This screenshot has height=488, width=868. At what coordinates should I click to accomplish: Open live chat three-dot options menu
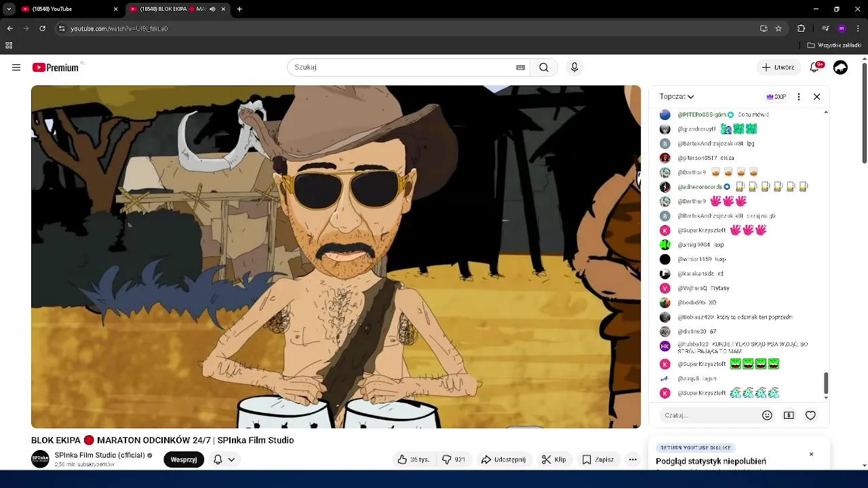pos(799,96)
